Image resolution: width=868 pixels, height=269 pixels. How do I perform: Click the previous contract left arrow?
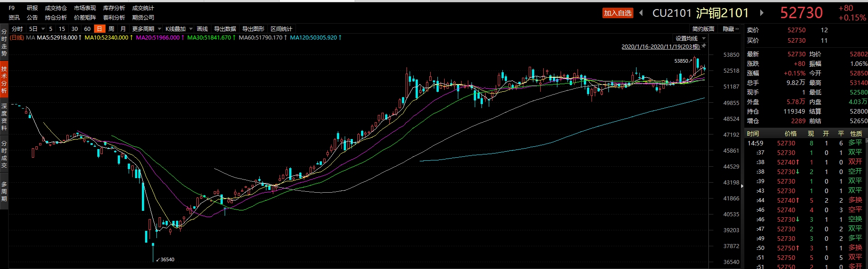point(641,13)
